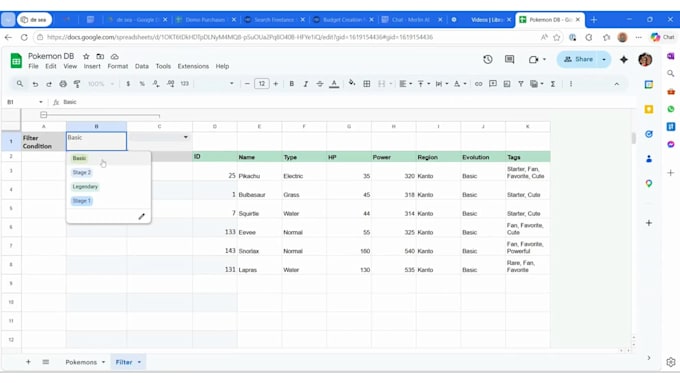The height and width of the screenshot is (383, 680).
Task: Open the Gemini sparkle icon
Action: [624, 59]
